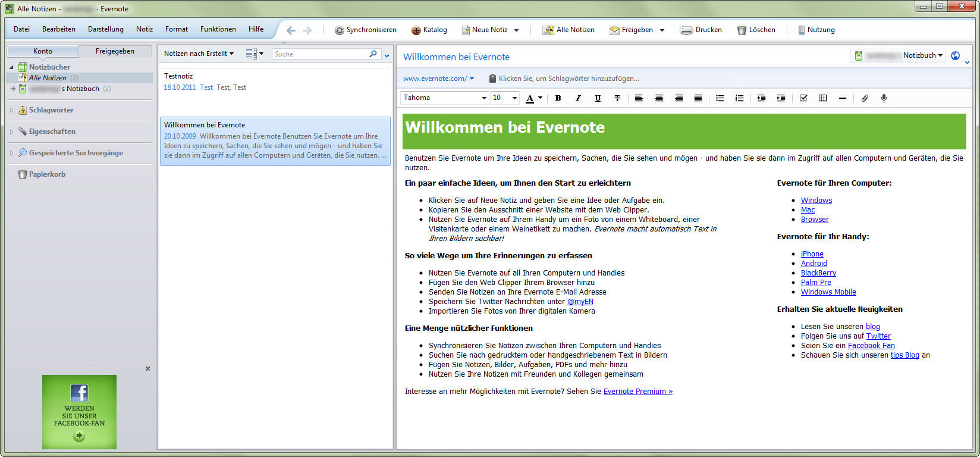Viewport: 980px width, 457px height.
Task: Align text right
Action: (679, 98)
